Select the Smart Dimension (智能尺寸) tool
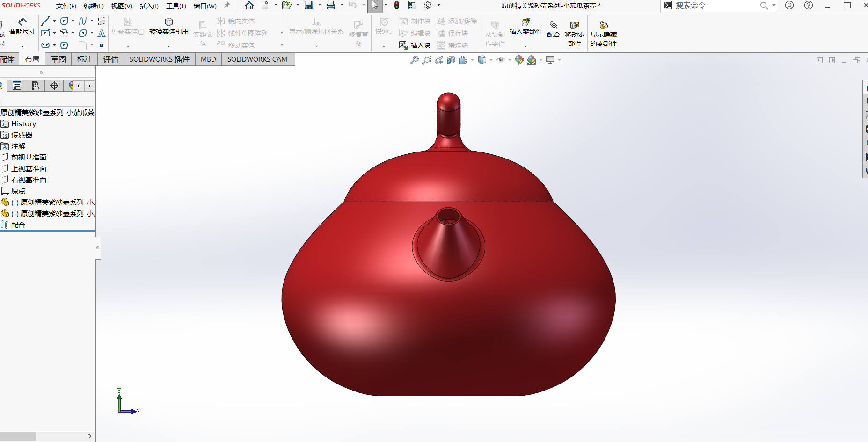Image resolution: width=868 pixels, height=442 pixels. (22, 27)
